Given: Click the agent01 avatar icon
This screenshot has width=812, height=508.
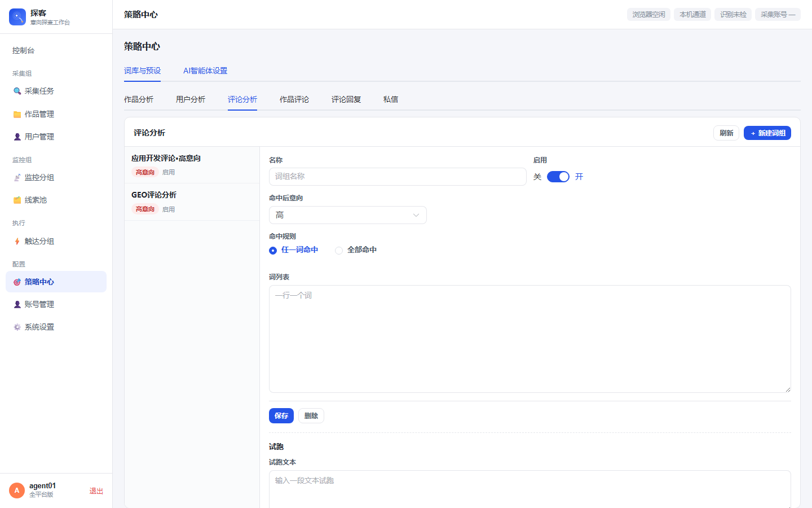Looking at the screenshot, I should [17, 491].
